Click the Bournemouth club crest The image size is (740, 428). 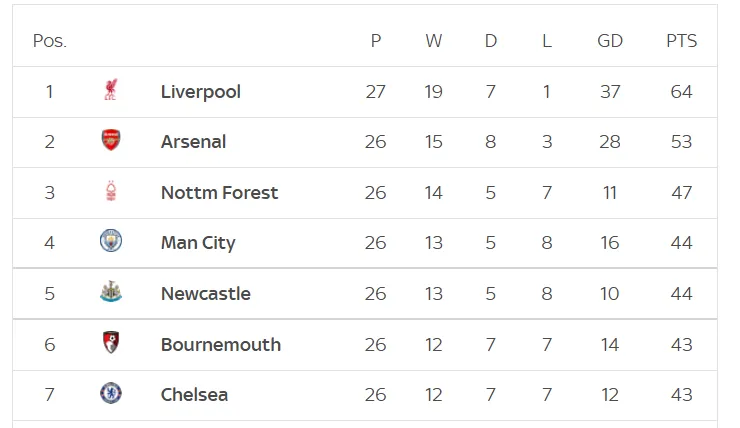(x=111, y=343)
